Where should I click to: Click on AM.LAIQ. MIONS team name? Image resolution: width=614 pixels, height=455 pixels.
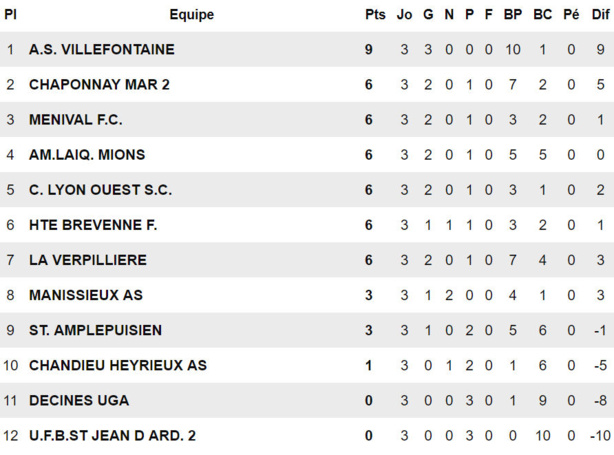click(87, 155)
